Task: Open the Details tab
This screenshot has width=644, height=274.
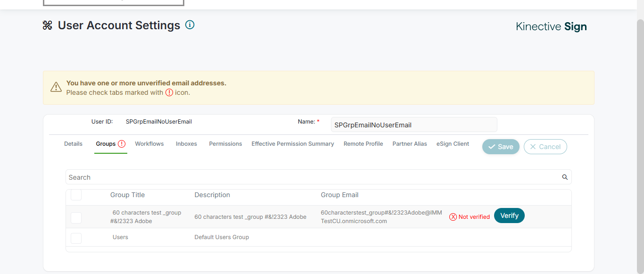Action: (x=73, y=144)
